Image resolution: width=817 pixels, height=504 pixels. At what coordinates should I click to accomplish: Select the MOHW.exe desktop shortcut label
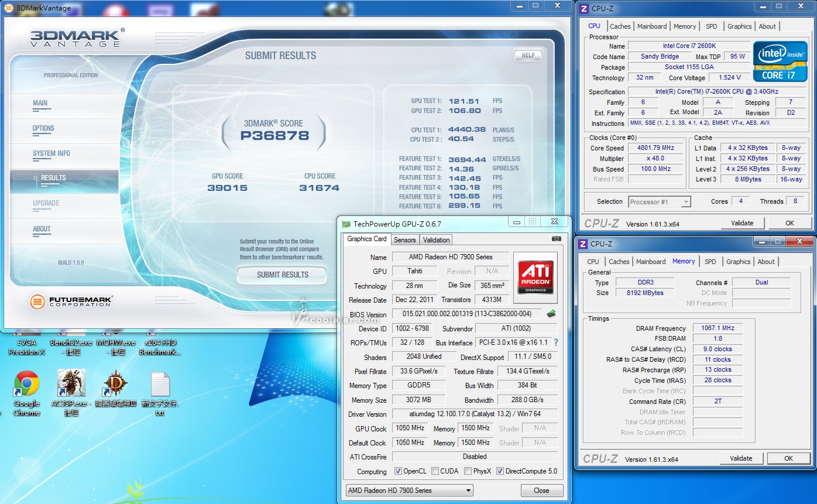pyautogui.click(x=115, y=347)
